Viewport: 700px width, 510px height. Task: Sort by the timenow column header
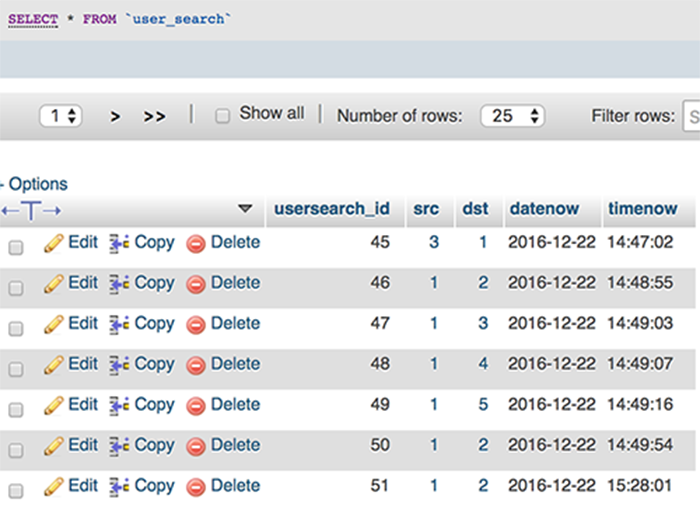642,209
